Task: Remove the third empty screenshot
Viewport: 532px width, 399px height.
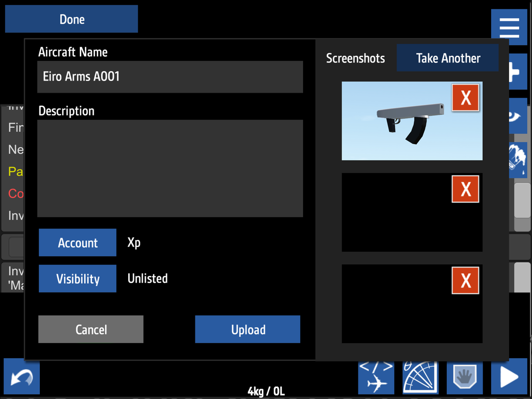Action: tap(465, 280)
